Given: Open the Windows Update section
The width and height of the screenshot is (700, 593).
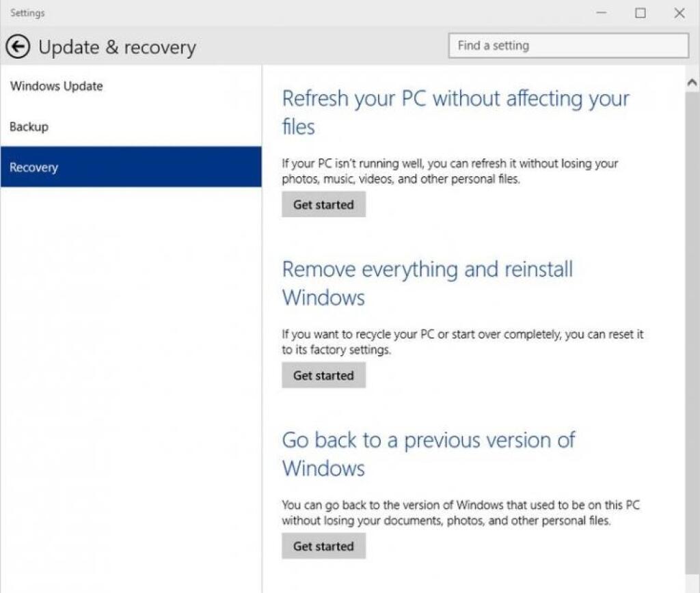Looking at the screenshot, I should point(131,85).
